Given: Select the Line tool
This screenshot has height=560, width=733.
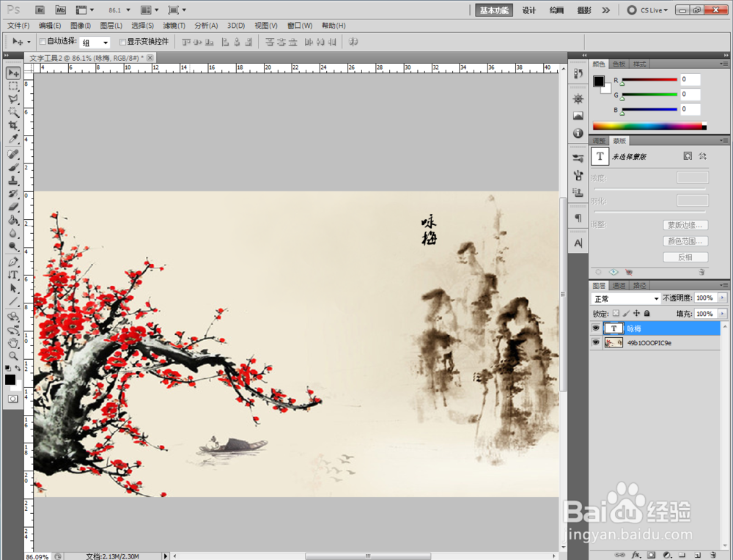Looking at the screenshot, I should pyautogui.click(x=13, y=301).
